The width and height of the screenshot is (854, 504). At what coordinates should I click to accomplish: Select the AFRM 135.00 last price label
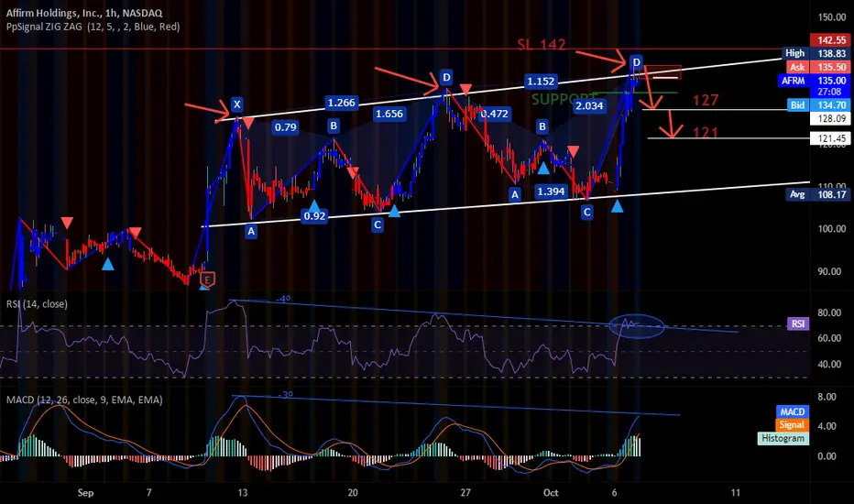(x=815, y=80)
